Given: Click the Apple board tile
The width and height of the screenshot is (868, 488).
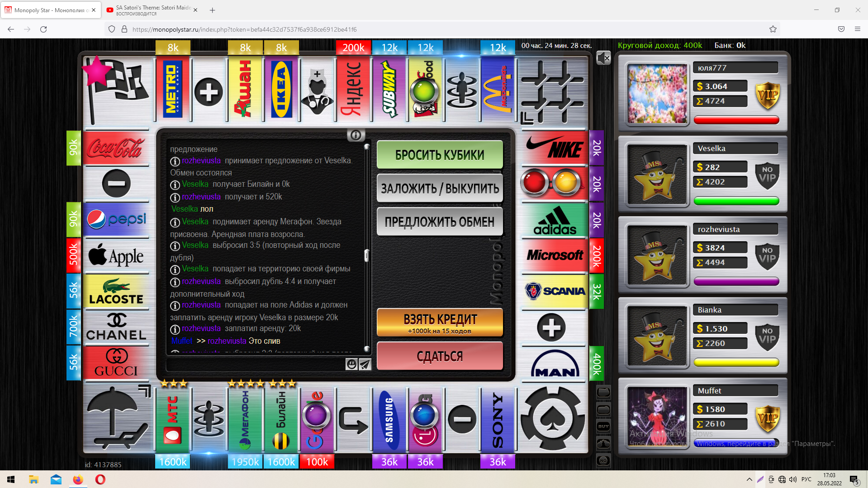Looking at the screenshot, I should point(116,256).
